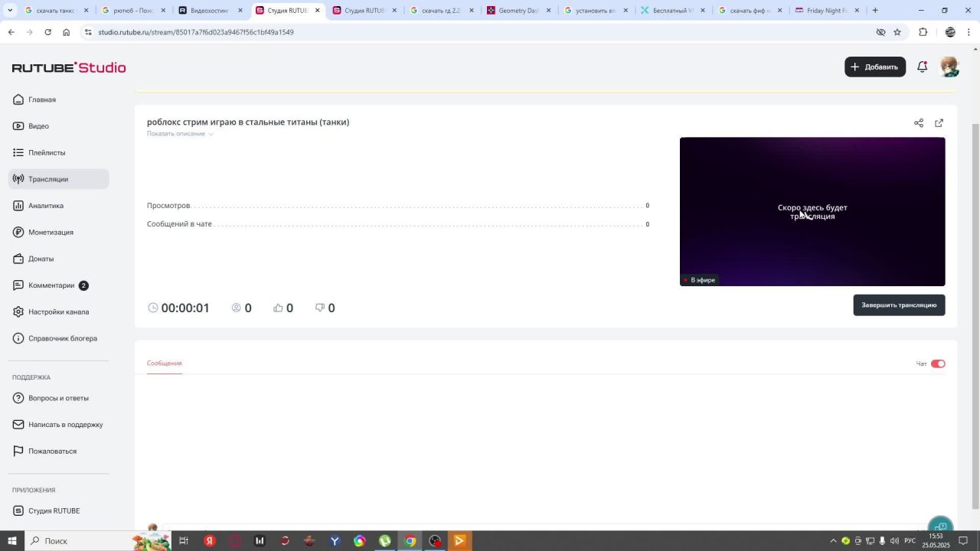Image resolution: width=980 pixels, height=551 pixels.
Task: Click the RUTUBE Studio logo
Action: (x=69, y=67)
